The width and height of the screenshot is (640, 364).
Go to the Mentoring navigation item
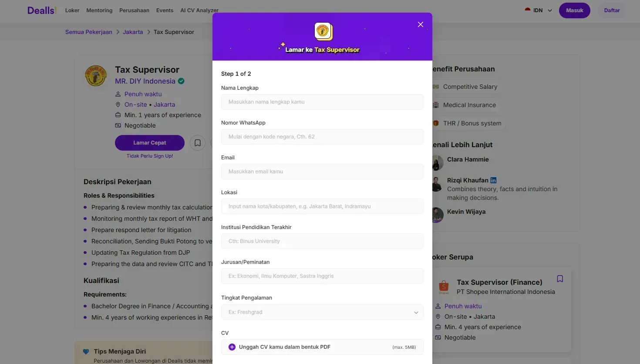[x=99, y=10]
